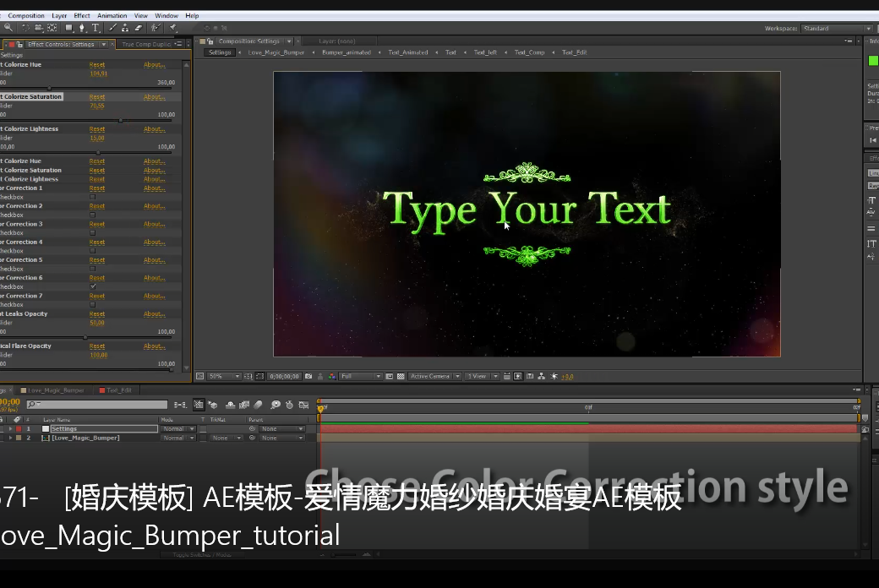Select the Zoom tool in toolbar

click(x=8, y=28)
